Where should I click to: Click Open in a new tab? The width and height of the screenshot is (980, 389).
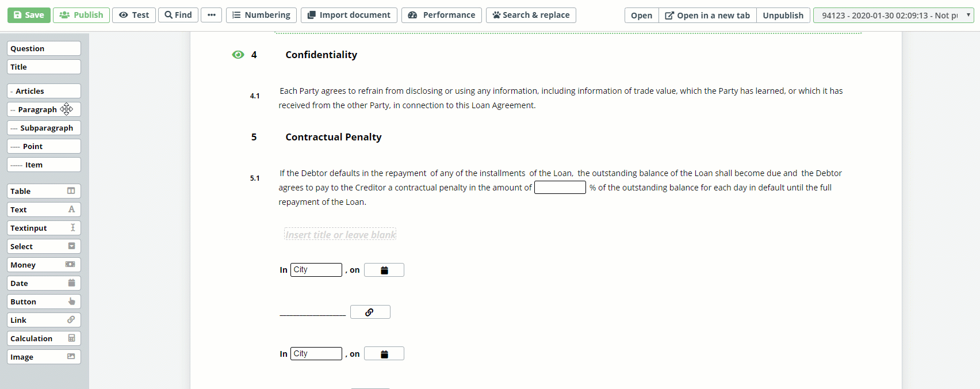tap(707, 15)
